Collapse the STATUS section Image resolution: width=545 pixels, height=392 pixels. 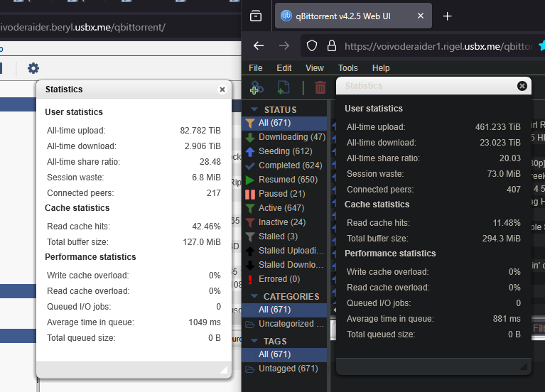[254, 109]
